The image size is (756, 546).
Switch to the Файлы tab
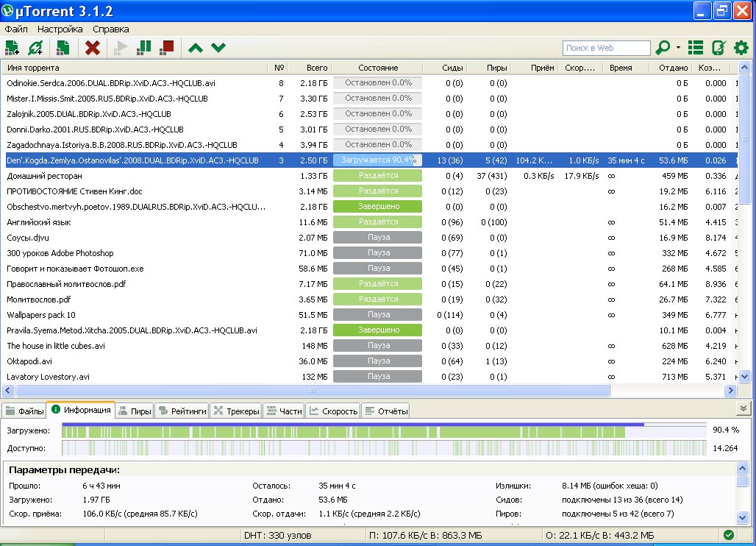coord(24,411)
